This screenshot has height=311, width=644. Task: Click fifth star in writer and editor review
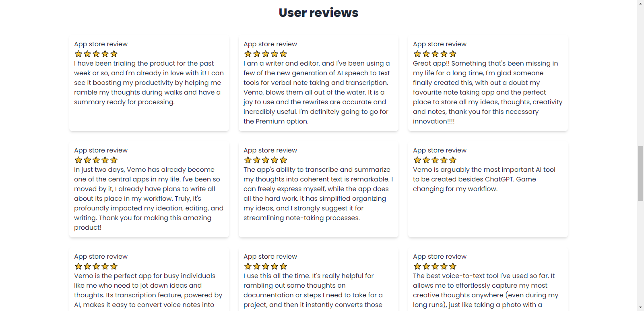(x=283, y=54)
